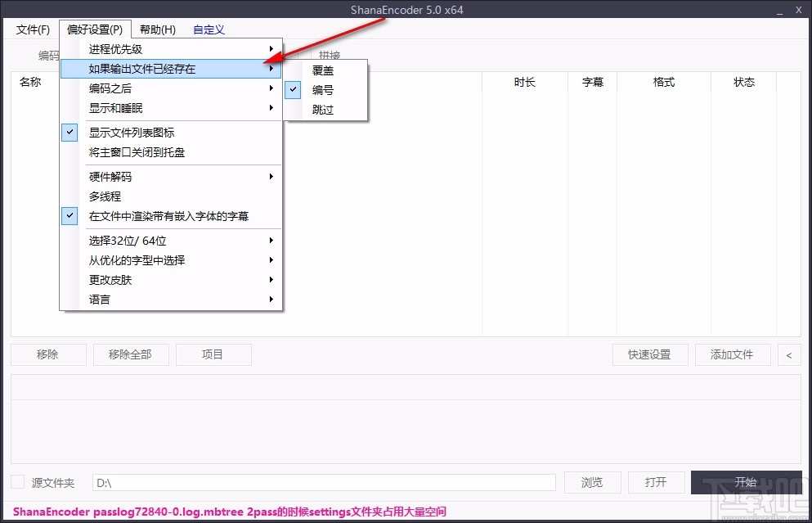Choose 跳过 in the submenu
The width and height of the screenshot is (812, 523).
click(322, 110)
